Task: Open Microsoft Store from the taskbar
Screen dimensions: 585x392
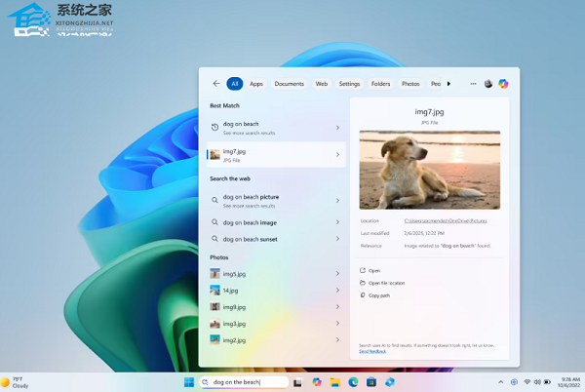Action: (x=371, y=382)
